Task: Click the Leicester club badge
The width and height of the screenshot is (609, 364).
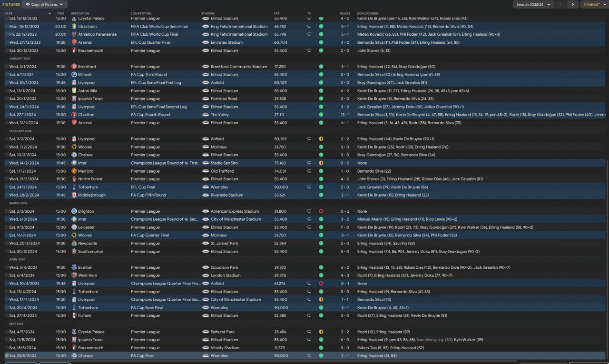Action: [x=74, y=227]
